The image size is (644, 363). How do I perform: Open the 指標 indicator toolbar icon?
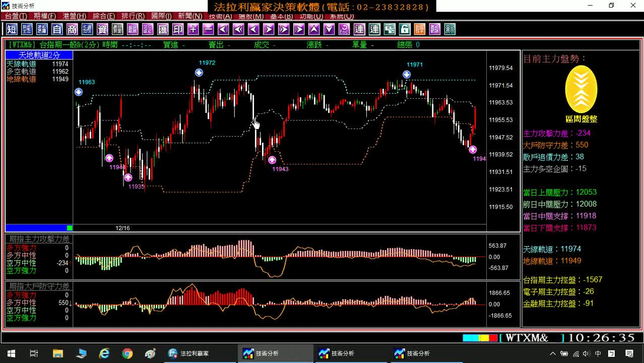coord(87,29)
